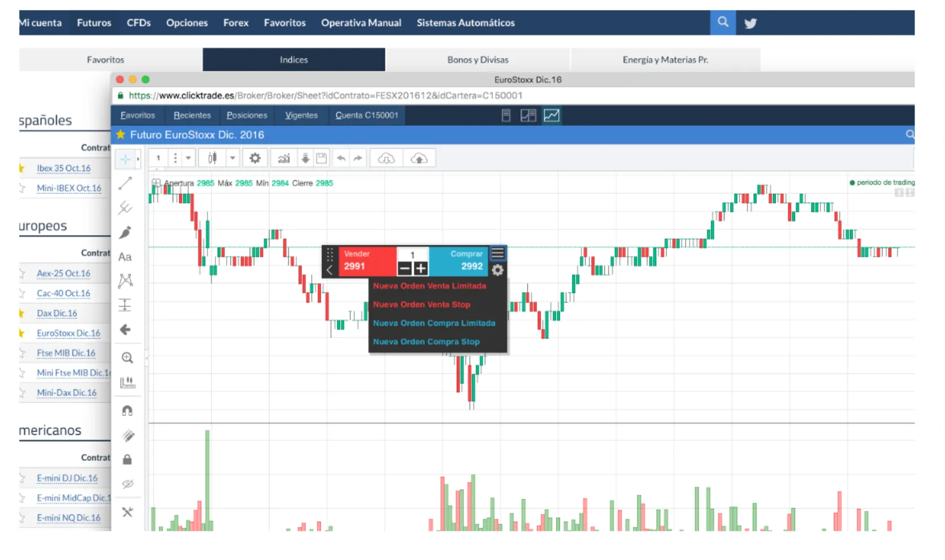Click the order quantity field
This screenshot has width=945, height=560.
tap(413, 255)
